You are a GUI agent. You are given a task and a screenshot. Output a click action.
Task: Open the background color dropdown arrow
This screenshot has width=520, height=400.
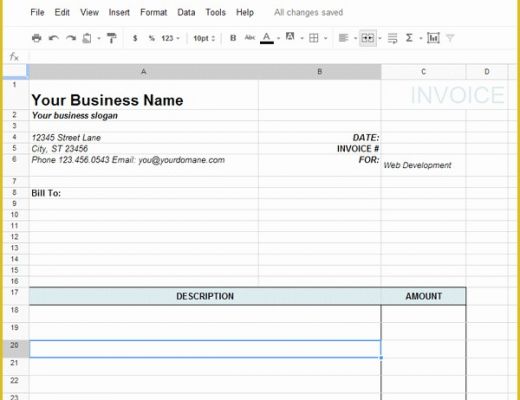(x=302, y=38)
